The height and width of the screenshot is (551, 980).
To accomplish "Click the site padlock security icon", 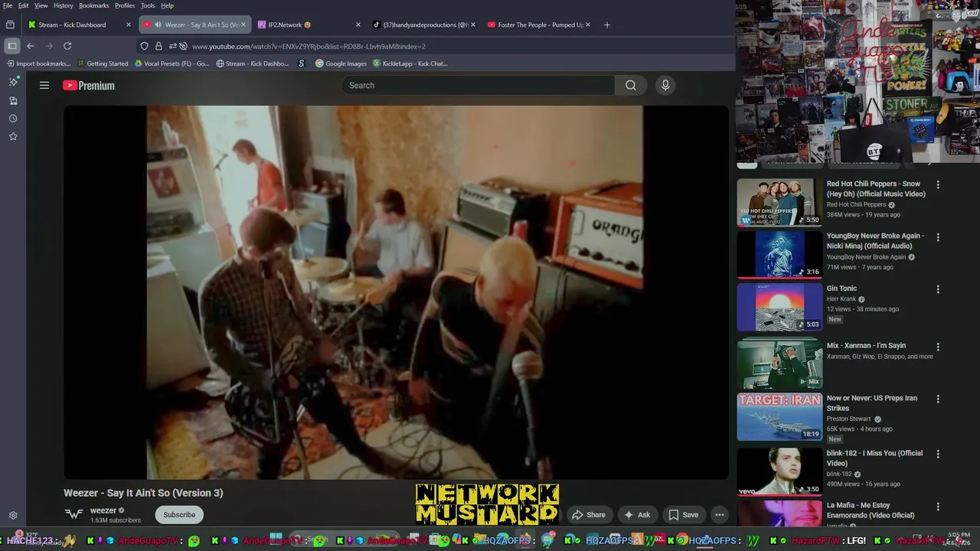I will point(158,46).
